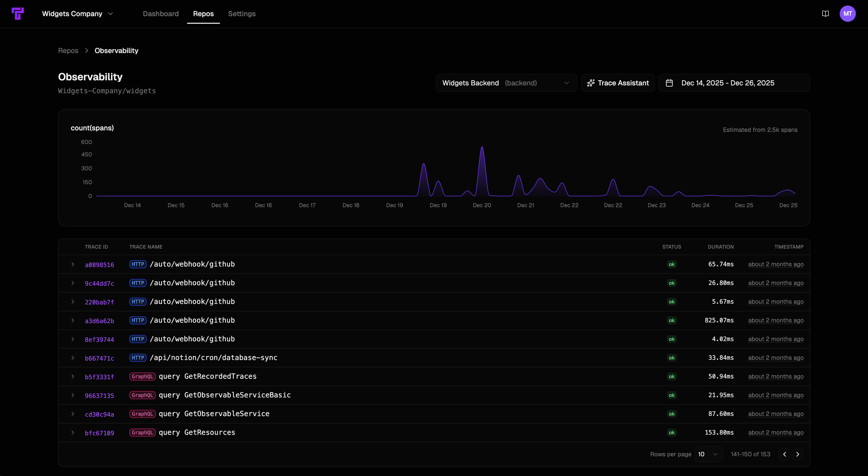
Task: Expand the trace row for b667471c
Action: point(73,358)
